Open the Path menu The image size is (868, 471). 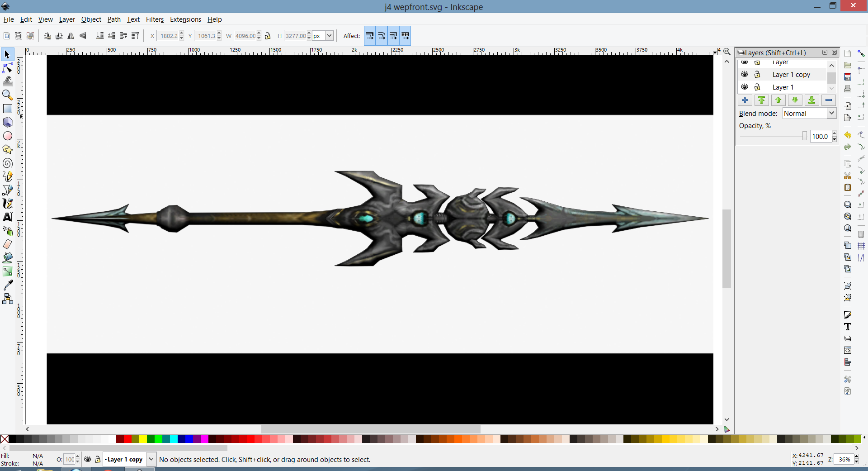pyautogui.click(x=114, y=19)
